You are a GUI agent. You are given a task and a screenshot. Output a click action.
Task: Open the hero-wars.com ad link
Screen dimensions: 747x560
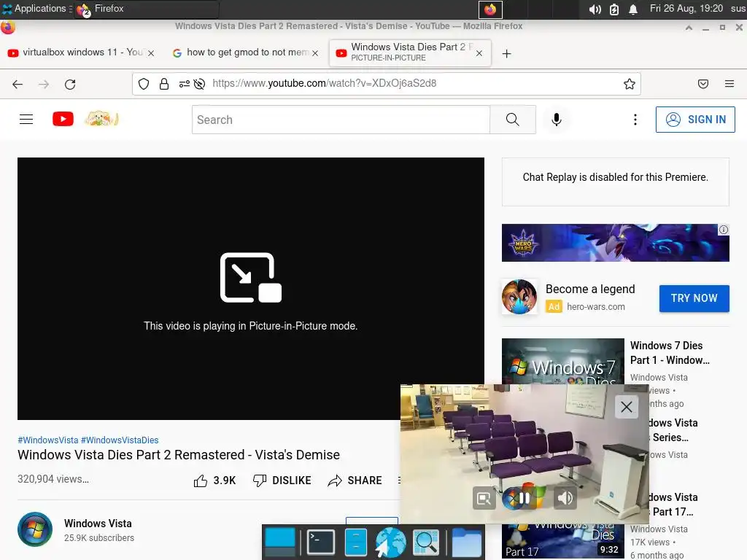tap(596, 307)
